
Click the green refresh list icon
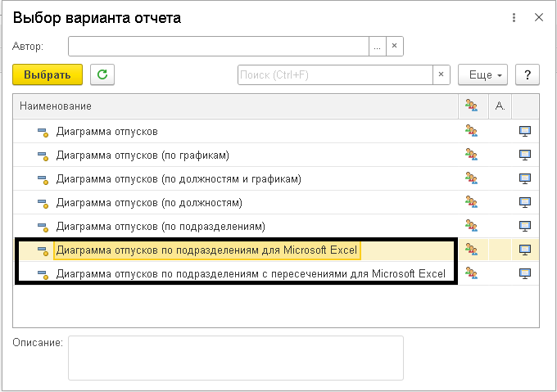(102, 74)
